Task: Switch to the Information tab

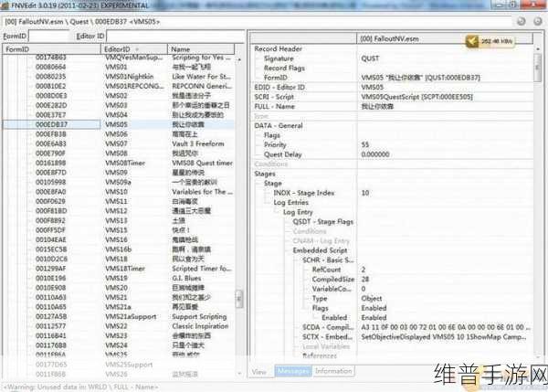Action: (x=333, y=371)
